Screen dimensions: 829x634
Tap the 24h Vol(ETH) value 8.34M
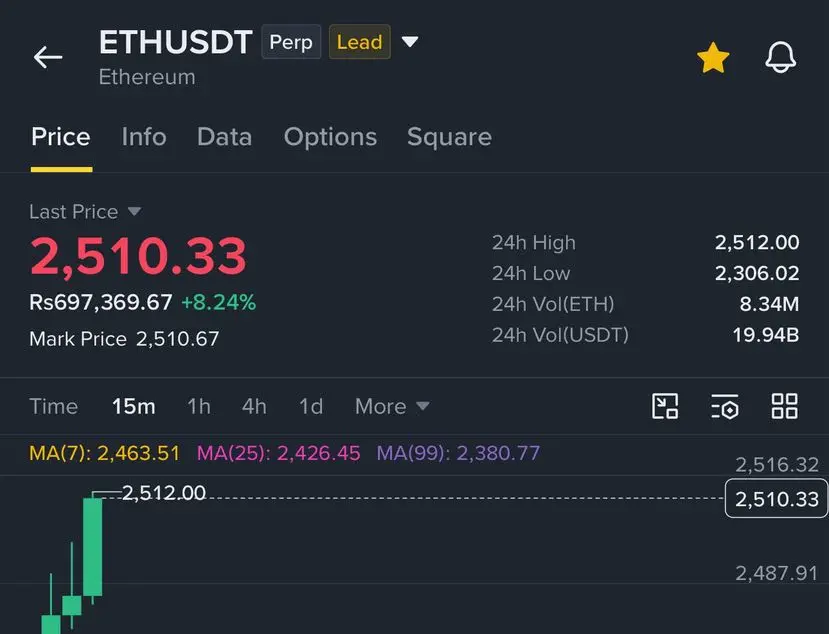pos(769,304)
